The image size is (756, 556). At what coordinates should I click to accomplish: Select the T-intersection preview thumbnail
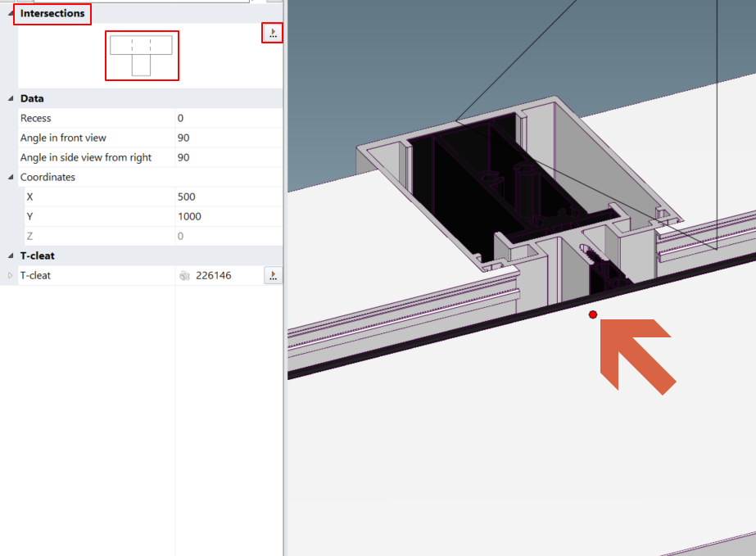[x=142, y=56]
